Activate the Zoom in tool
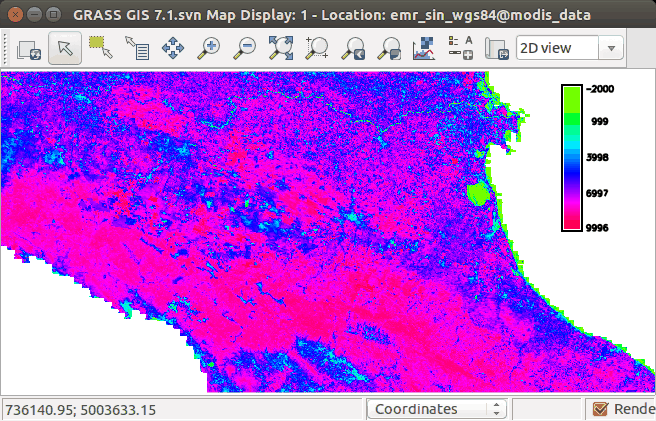Image resolution: width=656 pixels, height=421 pixels. pos(208,48)
